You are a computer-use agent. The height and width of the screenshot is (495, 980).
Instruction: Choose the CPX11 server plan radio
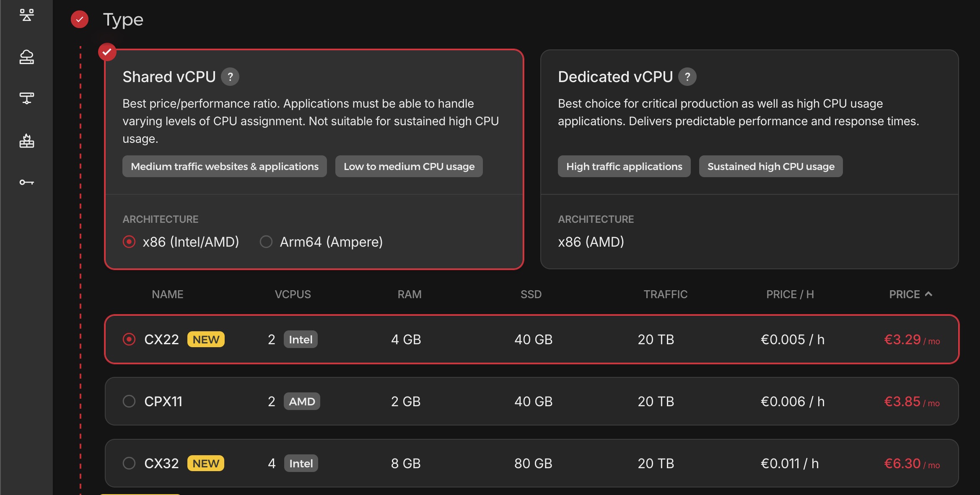click(129, 401)
